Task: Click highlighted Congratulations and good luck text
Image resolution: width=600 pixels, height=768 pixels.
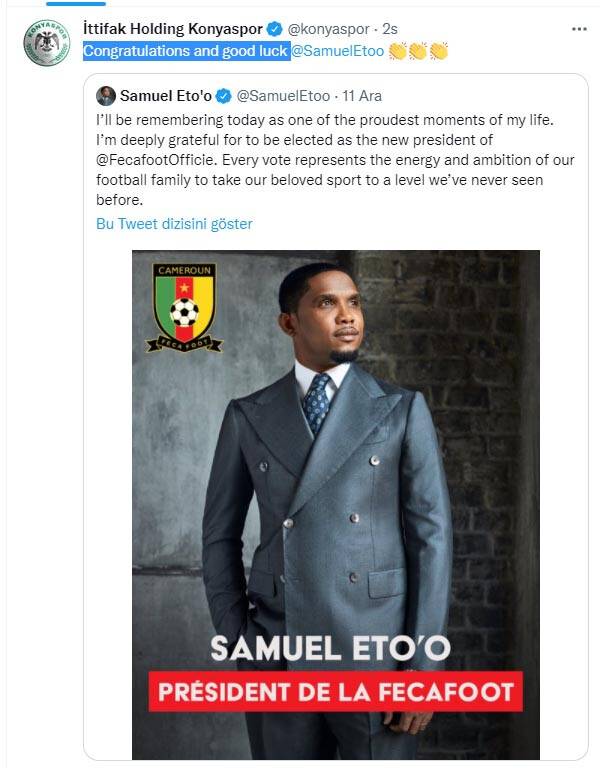Action: [186, 50]
